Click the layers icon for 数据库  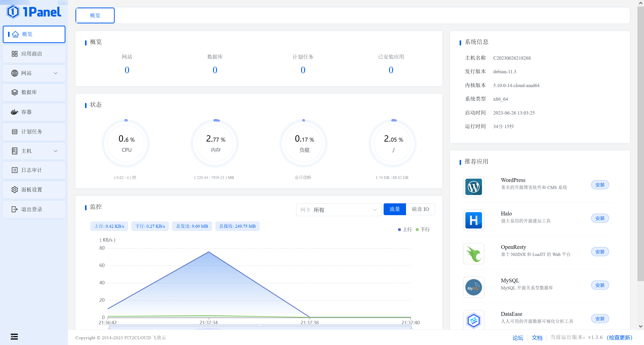click(x=15, y=92)
